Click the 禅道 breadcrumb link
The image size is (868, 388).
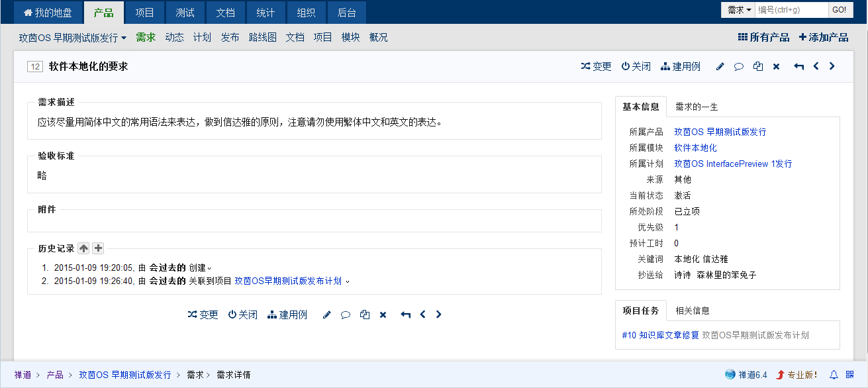23,375
